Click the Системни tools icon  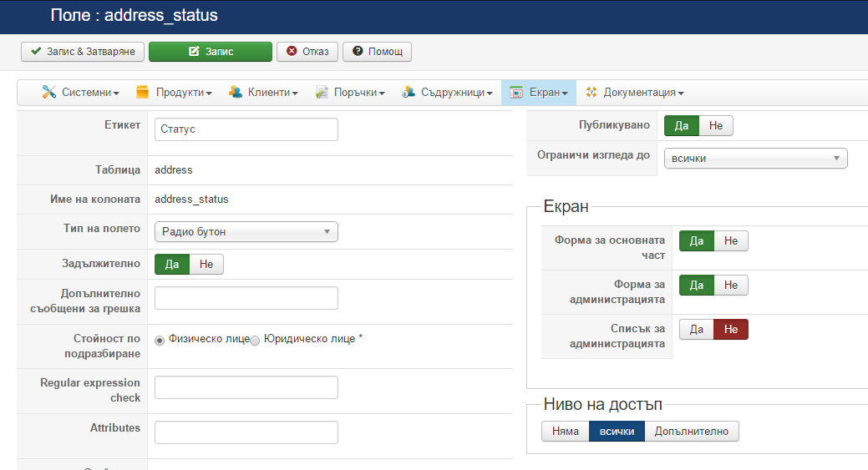click(x=49, y=93)
